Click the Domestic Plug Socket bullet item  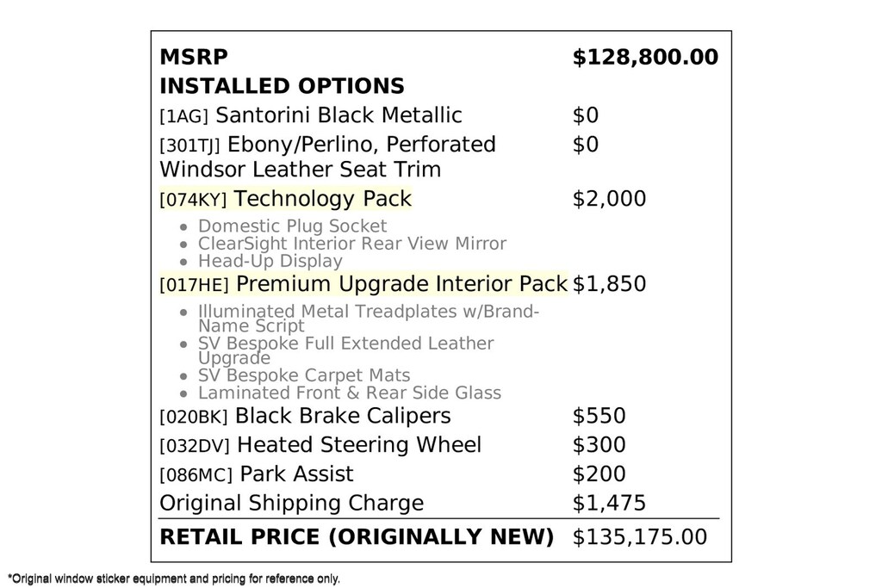pos(292,226)
